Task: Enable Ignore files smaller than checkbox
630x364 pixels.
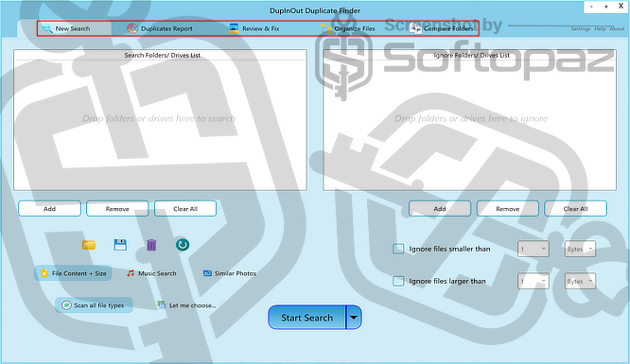Action: pos(398,249)
